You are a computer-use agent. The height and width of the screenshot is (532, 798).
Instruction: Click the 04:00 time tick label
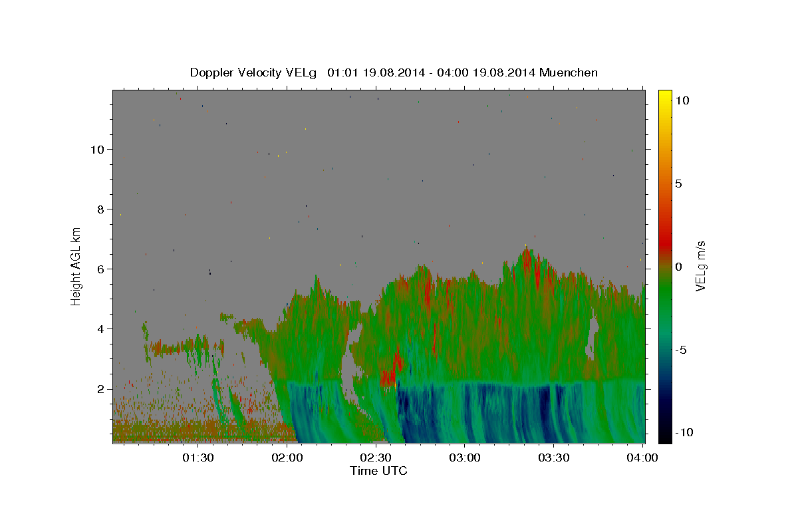pyautogui.click(x=642, y=458)
